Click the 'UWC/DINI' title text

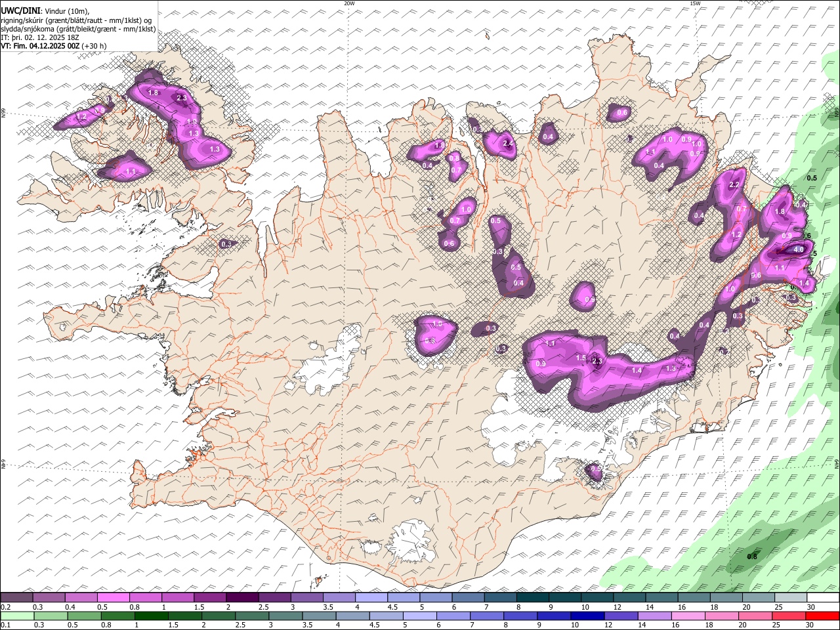click(21, 10)
